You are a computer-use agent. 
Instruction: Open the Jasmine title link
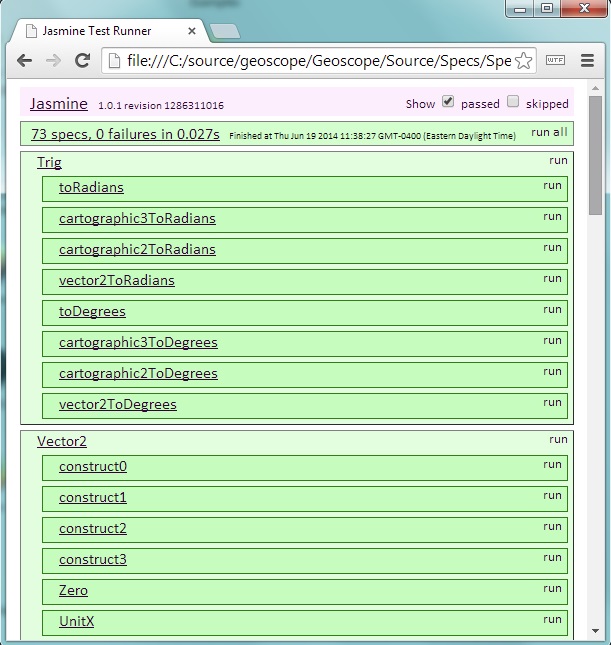(58, 103)
